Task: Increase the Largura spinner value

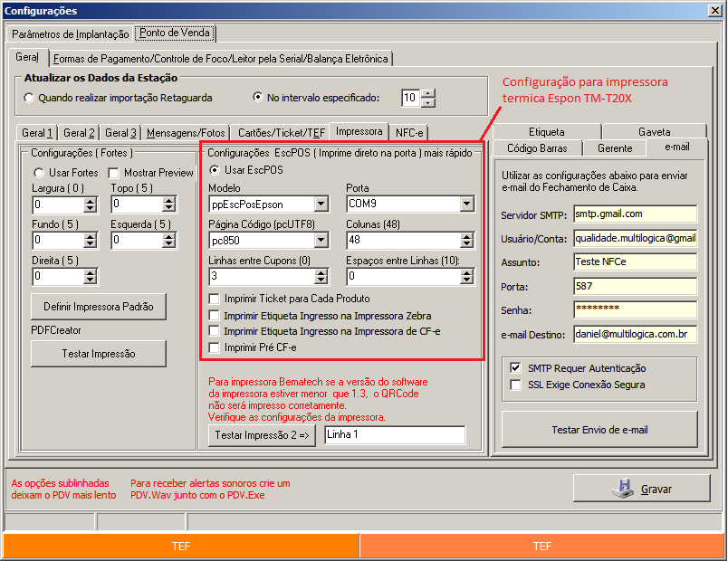Action: [90, 200]
